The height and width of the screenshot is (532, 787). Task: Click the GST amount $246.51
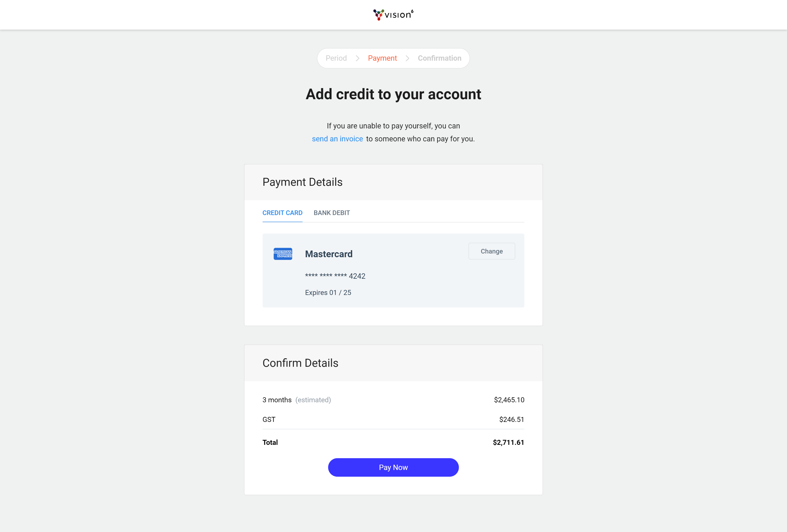pos(511,419)
